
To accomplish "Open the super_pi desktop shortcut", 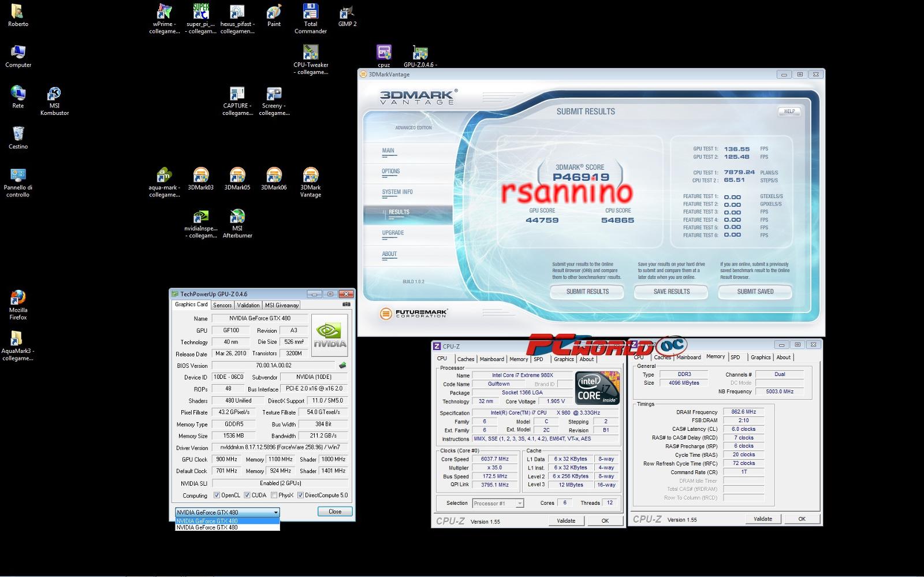I will [201, 19].
